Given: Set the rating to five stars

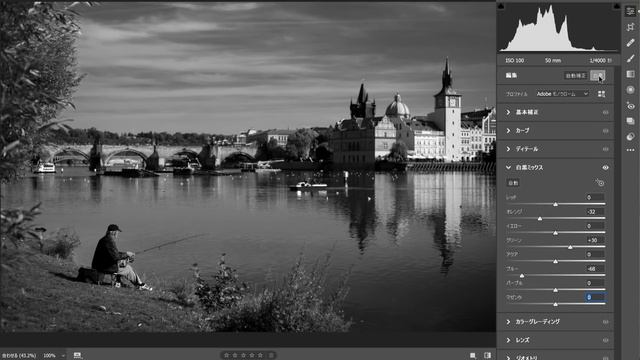Looking at the screenshot, I should (260, 356).
